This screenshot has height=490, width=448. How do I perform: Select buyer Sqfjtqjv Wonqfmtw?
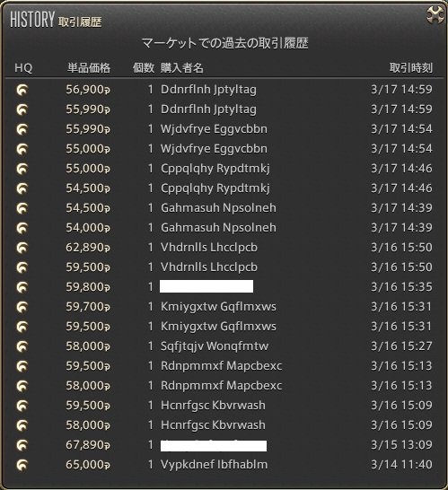tap(215, 346)
